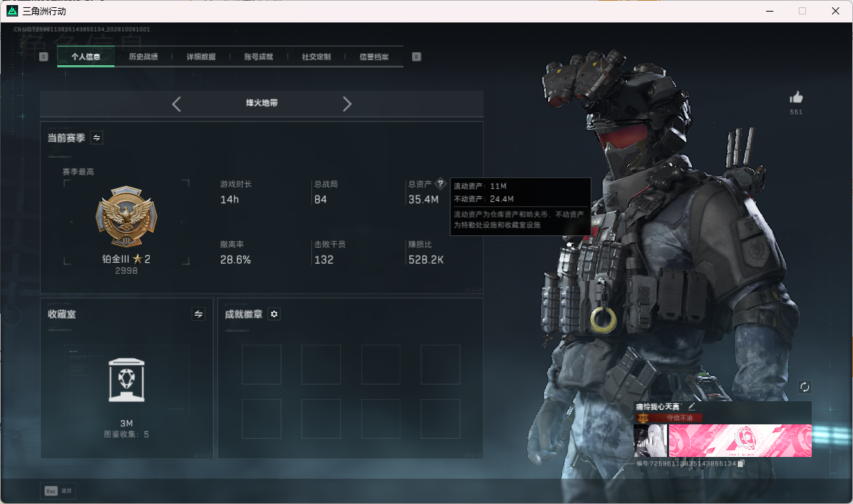Click the rotate character model icon
The width and height of the screenshot is (853, 504).
804,387
